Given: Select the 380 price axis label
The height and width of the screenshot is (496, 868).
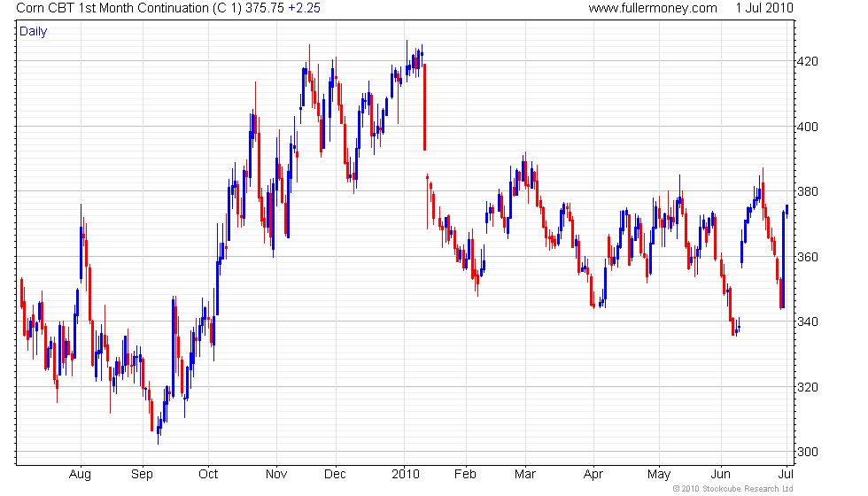Looking at the screenshot, I should tap(807, 191).
